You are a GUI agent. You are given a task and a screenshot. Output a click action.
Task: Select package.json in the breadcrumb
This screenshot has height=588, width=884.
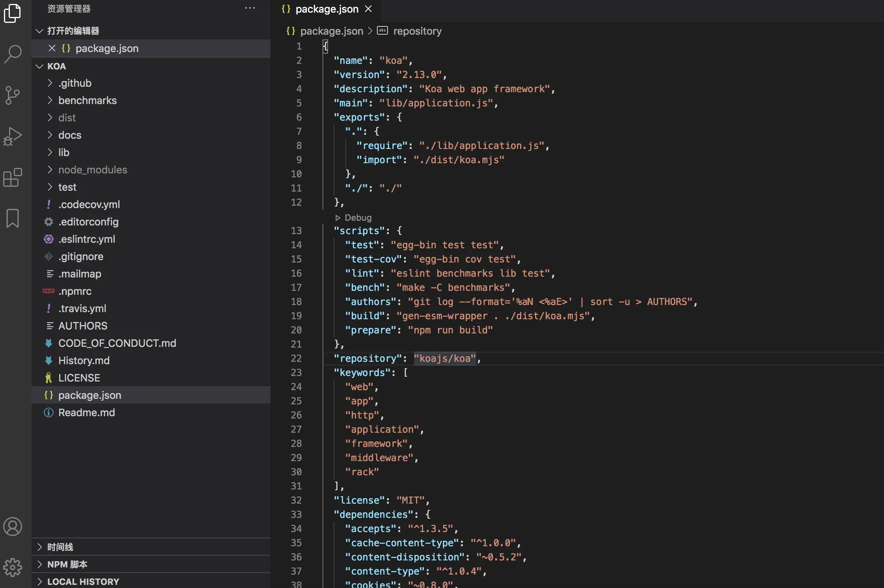331,31
